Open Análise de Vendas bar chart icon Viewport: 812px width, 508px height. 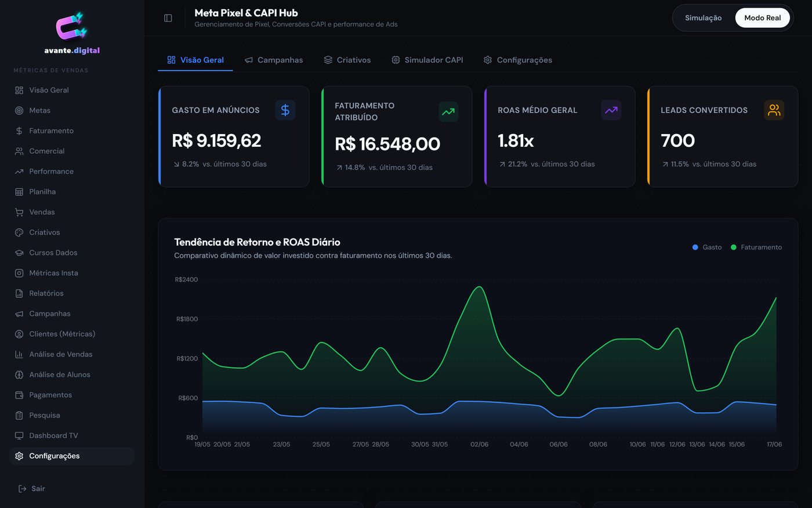point(19,354)
